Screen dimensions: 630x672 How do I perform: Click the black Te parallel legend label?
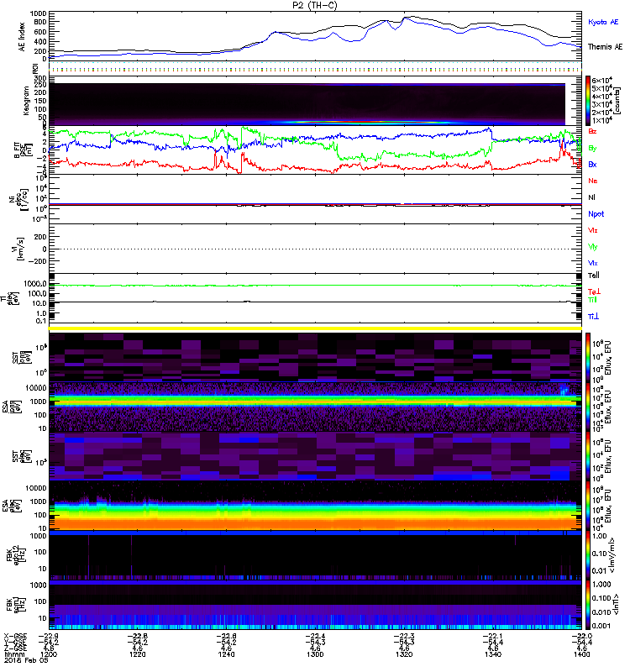click(x=593, y=276)
